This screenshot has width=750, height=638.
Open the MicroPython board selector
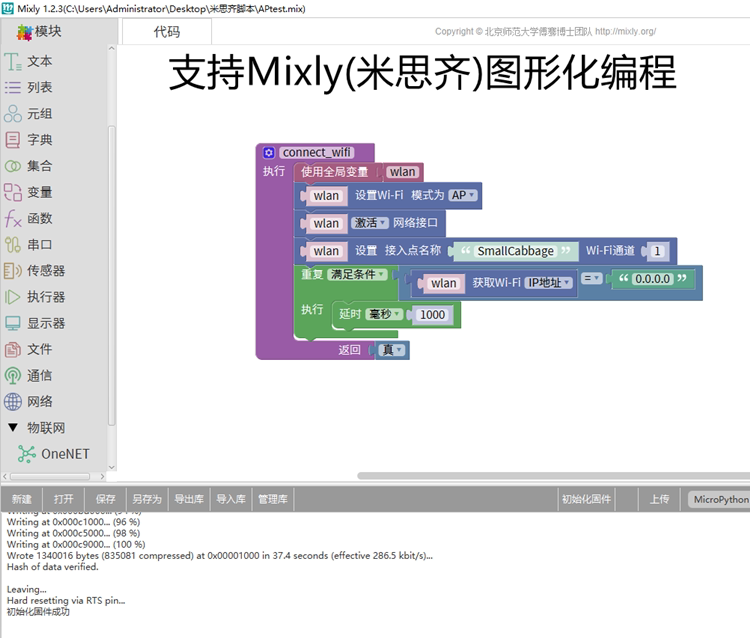click(719, 499)
